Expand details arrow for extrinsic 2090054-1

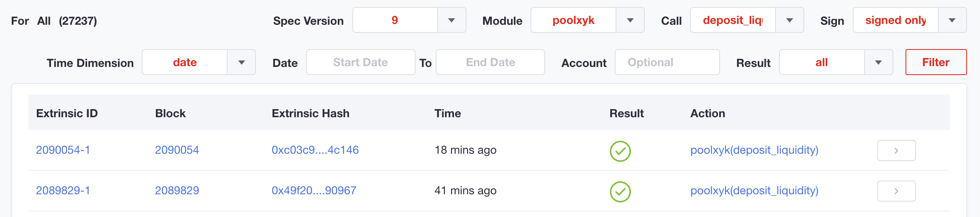pyautogui.click(x=896, y=150)
